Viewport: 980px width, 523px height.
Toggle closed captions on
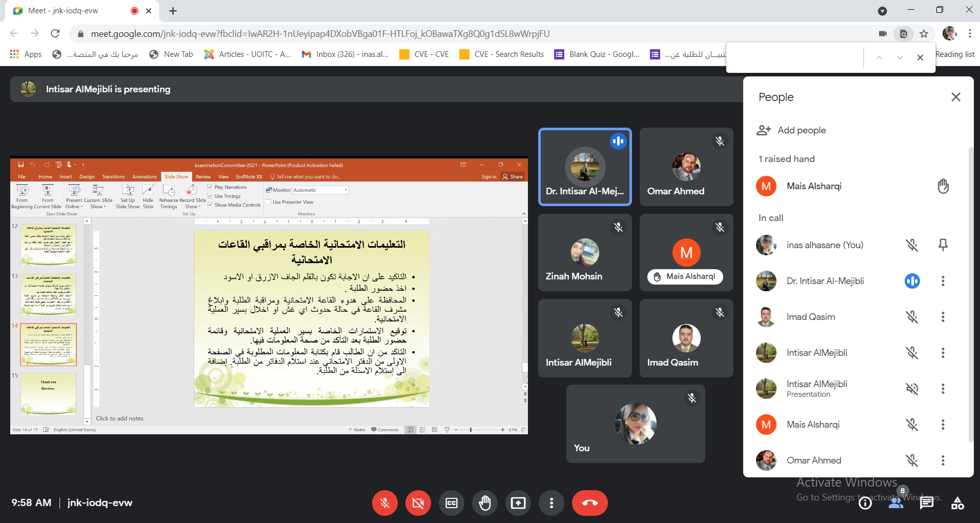click(451, 503)
